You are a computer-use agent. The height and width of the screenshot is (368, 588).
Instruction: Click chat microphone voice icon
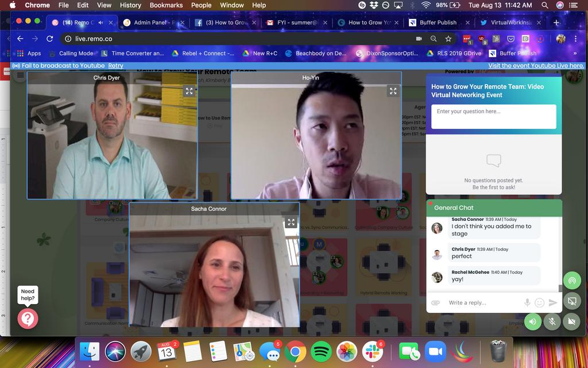527,302
